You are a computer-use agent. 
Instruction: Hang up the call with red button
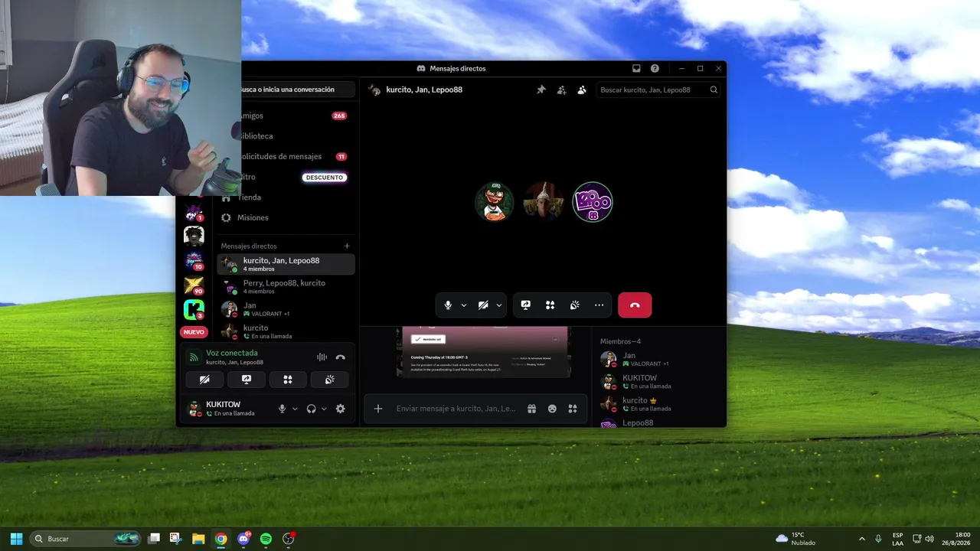(635, 305)
